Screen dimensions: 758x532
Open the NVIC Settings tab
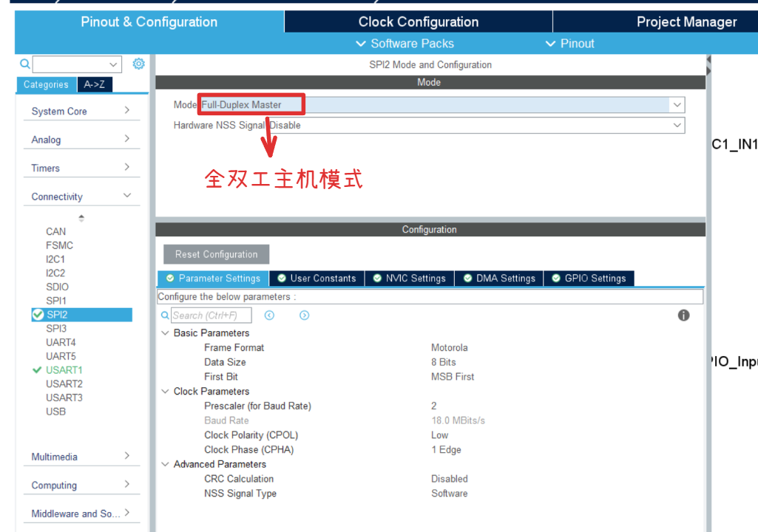(410, 279)
